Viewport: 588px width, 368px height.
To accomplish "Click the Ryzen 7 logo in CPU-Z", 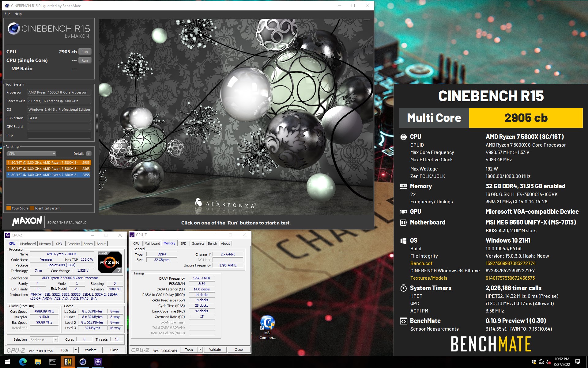I will coord(110,262).
